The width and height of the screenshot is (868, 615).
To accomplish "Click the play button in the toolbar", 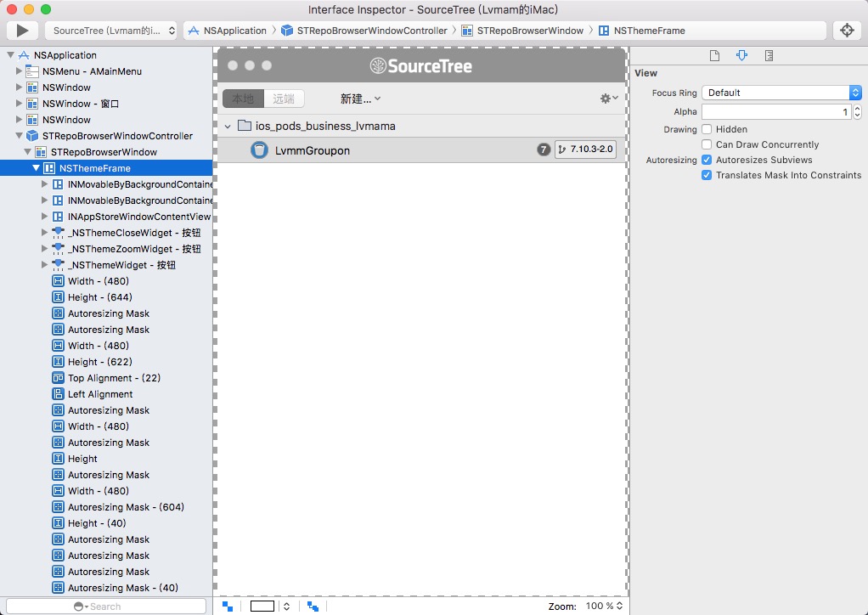I will tap(22, 31).
